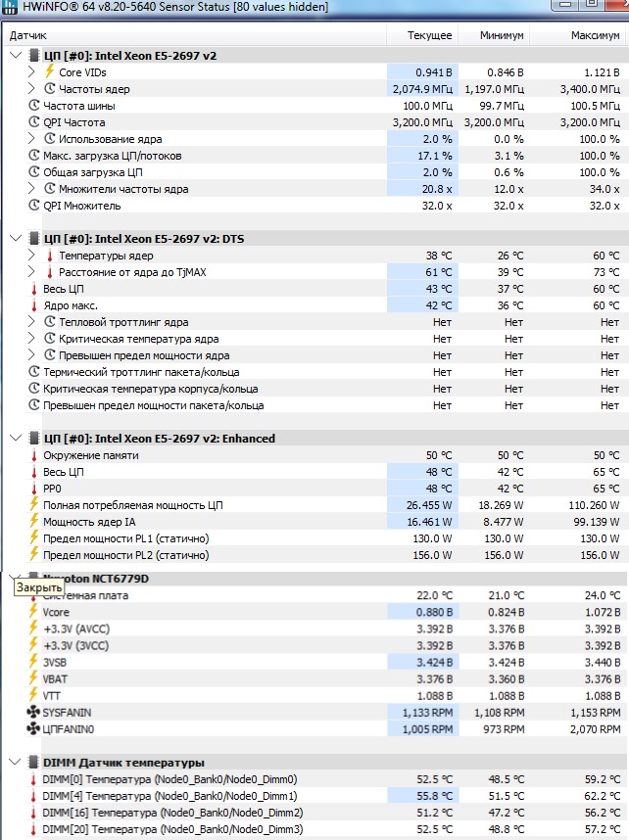Click the clock icon of QPI Множитель
The height and width of the screenshot is (840, 629).
click(33, 206)
